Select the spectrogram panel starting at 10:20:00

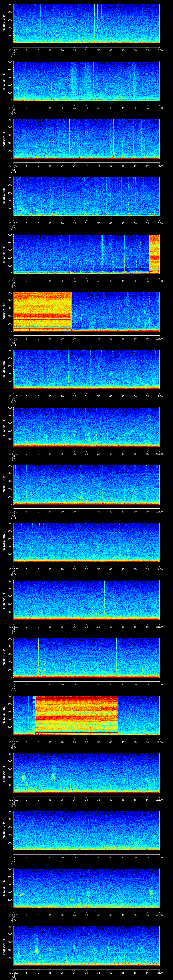pyautogui.click(x=87, y=369)
